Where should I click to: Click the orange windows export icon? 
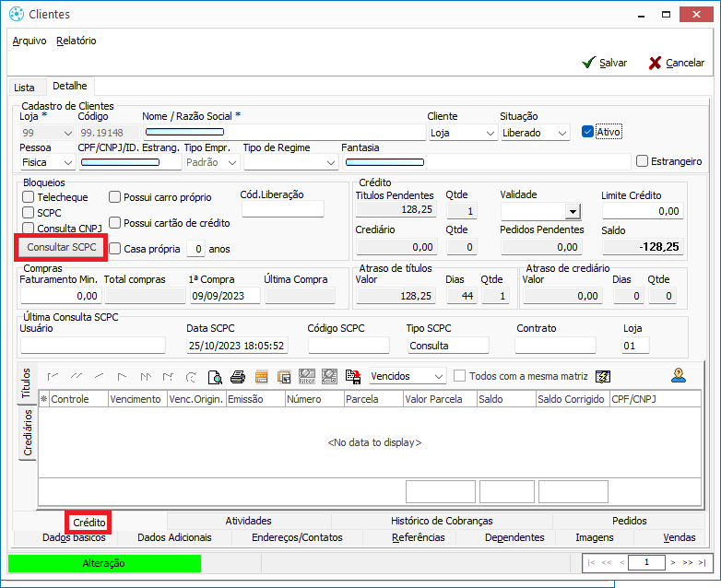click(284, 377)
